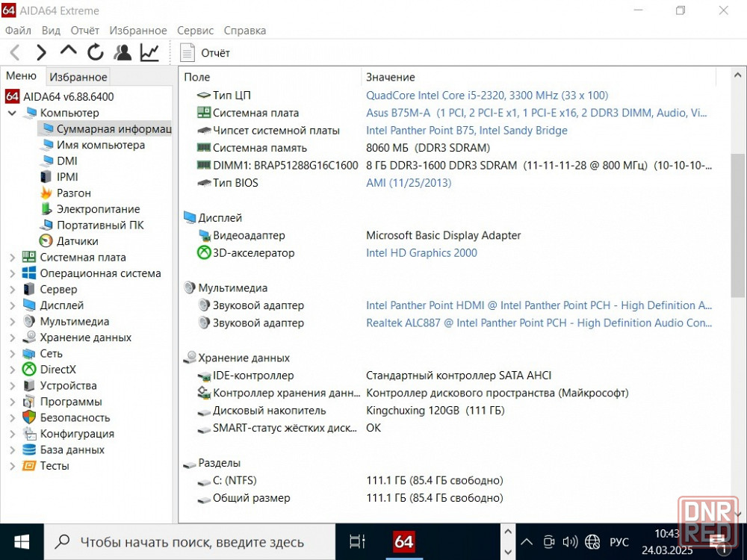747x560 pixels.
Task: Open the Избранное menu in the menu bar
Action: click(x=138, y=31)
